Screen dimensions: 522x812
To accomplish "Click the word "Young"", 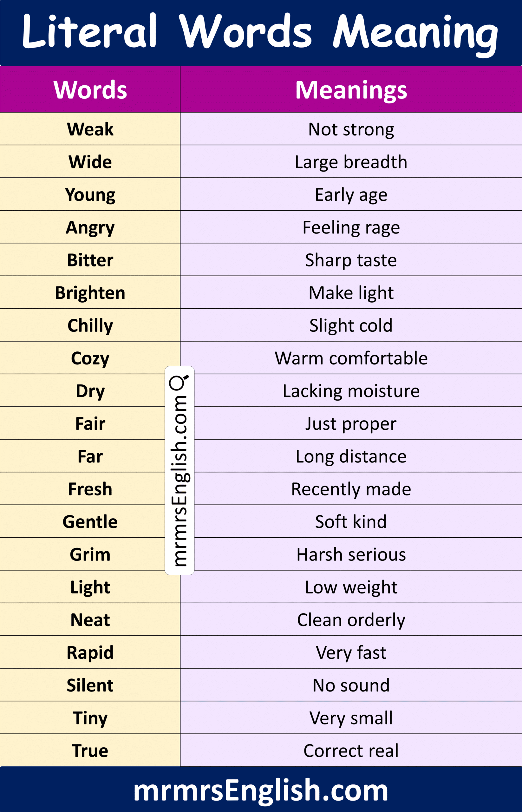I will (x=90, y=195).
